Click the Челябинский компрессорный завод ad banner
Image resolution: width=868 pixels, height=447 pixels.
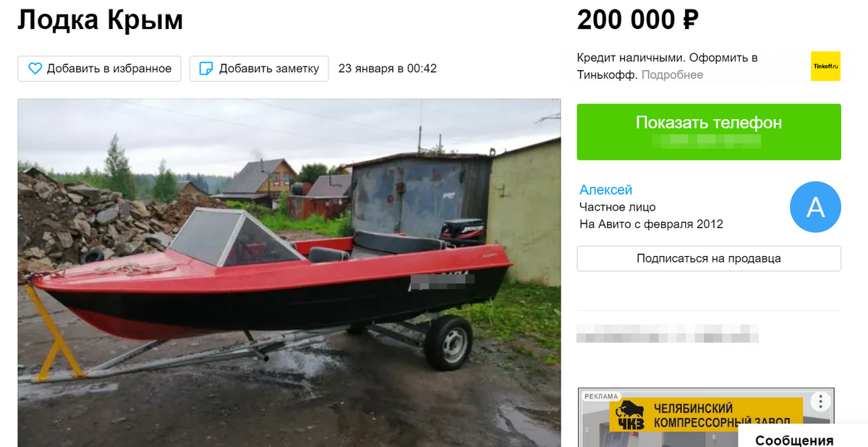706,417
